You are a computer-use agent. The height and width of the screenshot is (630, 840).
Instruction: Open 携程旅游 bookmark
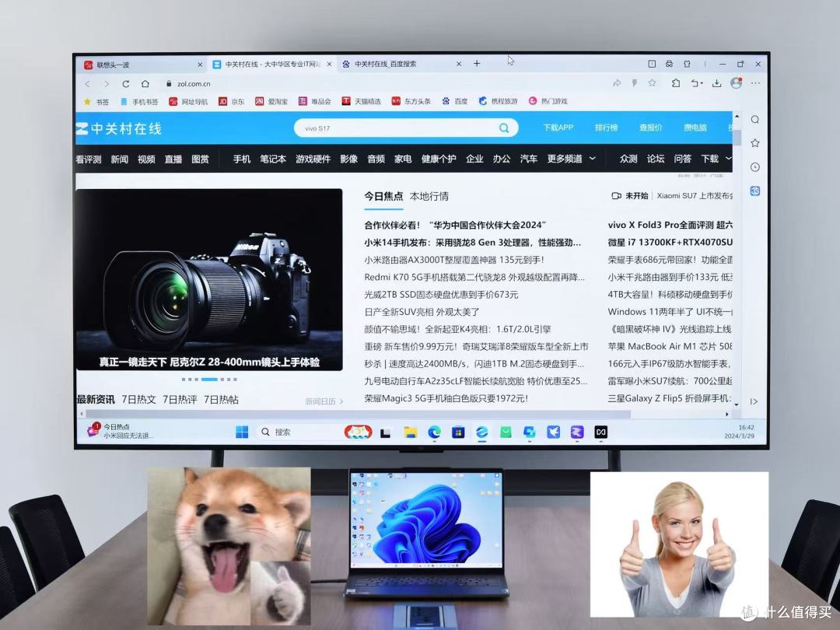pos(499,101)
